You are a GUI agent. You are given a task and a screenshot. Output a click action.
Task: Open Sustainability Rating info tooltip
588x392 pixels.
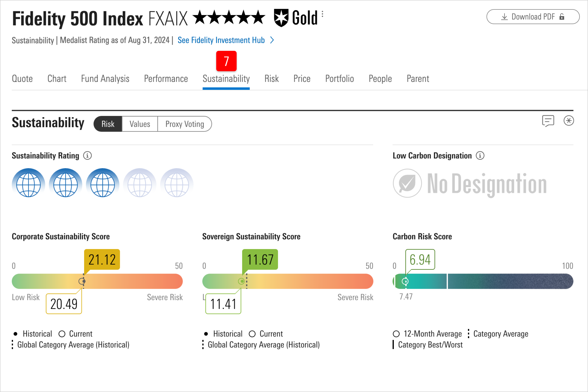point(87,156)
